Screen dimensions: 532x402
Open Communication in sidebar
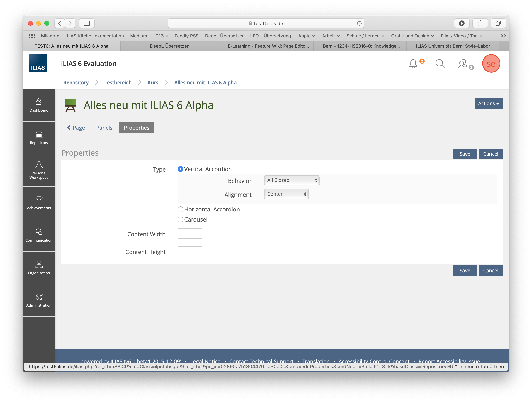tap(39, 235)
